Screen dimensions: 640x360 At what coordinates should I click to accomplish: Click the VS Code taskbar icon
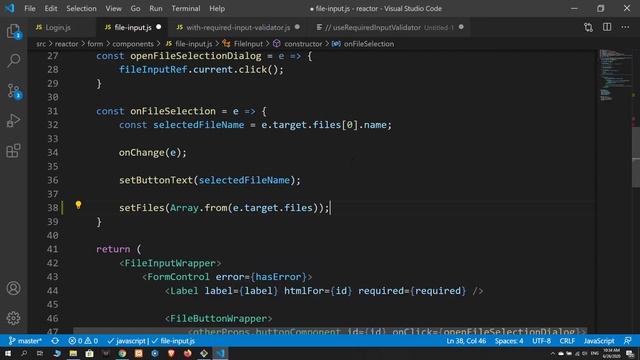click(220, 353)
